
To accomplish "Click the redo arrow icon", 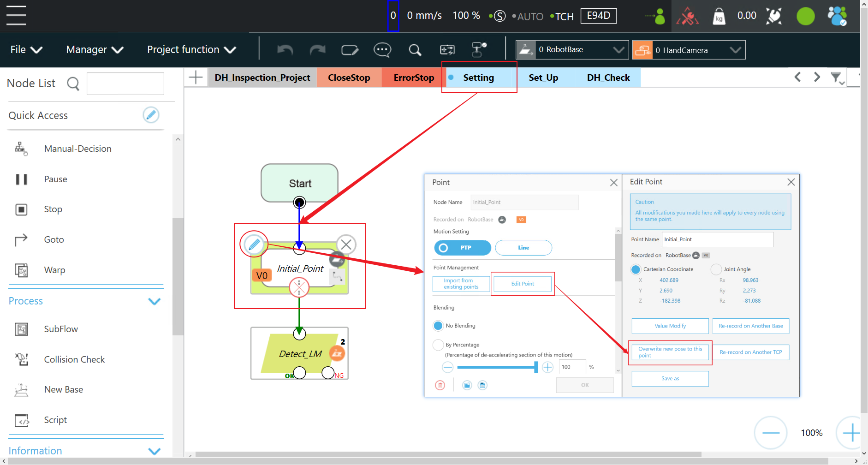I will tap(317, 50).
